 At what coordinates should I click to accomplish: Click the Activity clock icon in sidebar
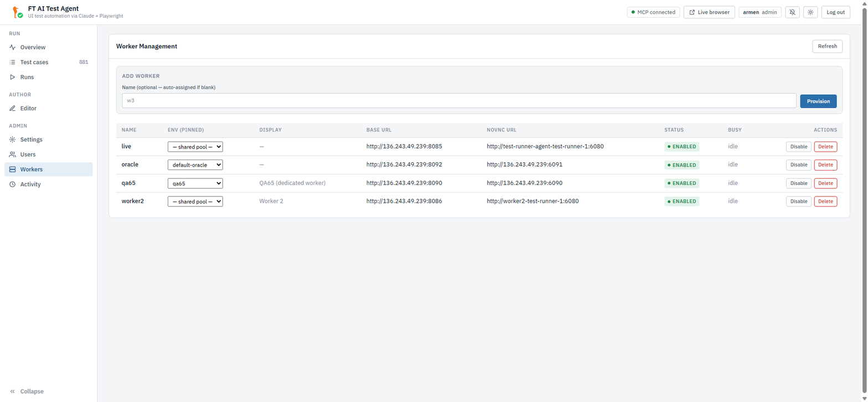pyautogui.click(x=13, y=184)
